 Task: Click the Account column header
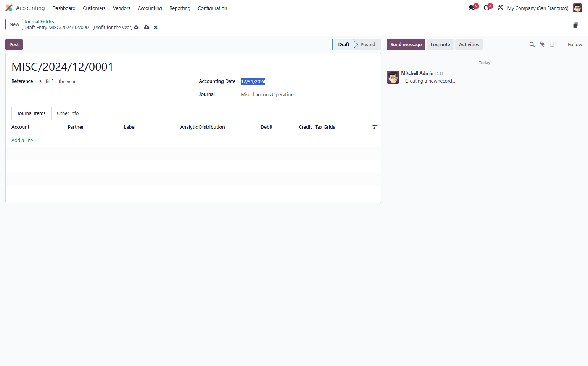click(x=21, y=127)
